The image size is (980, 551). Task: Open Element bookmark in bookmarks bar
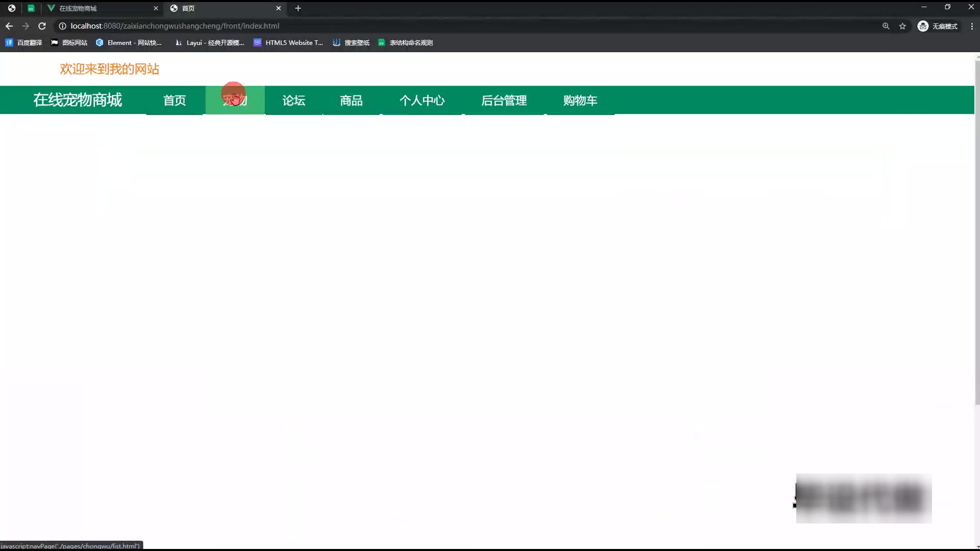coord(129,43)
